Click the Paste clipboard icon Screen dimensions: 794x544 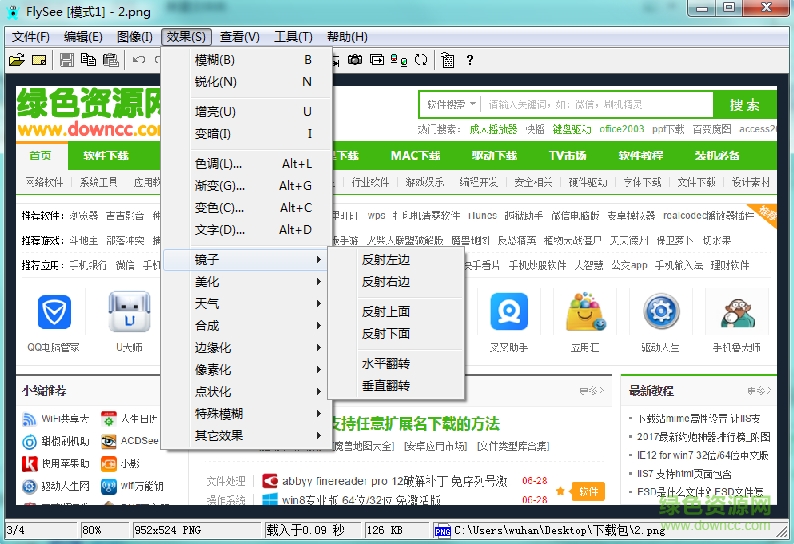[x=110, y=60]
